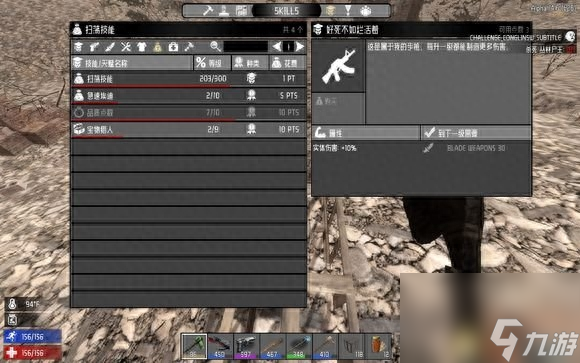Filter skills by blade weapons category
This screenshot has width=580, height=363.
pos(110,47)
